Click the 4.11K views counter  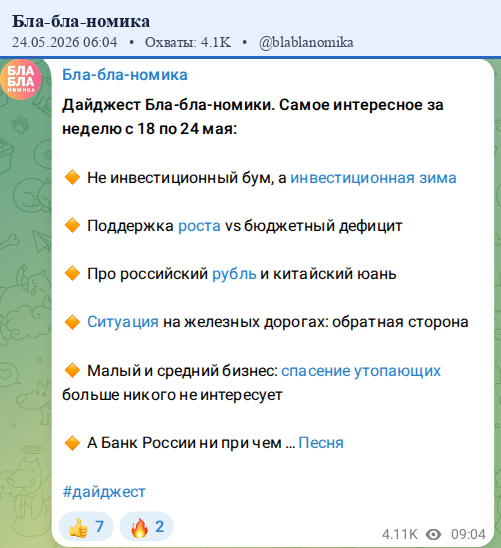(399, 534)
